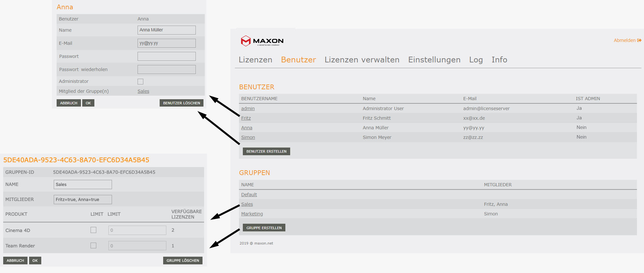Open the Fritz user link
The width and height of the screenshot is (644, 273).
click(x=246, y=118)
